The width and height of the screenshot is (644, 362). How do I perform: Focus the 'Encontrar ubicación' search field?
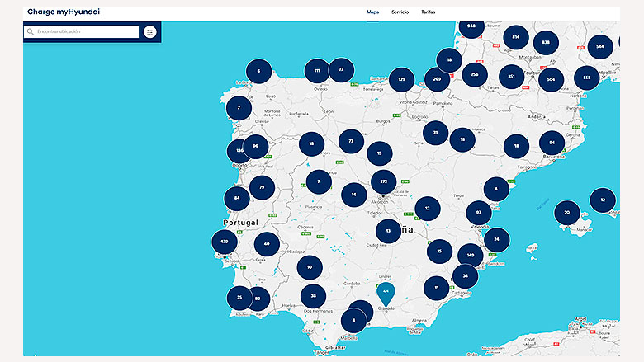coord(81,31)
